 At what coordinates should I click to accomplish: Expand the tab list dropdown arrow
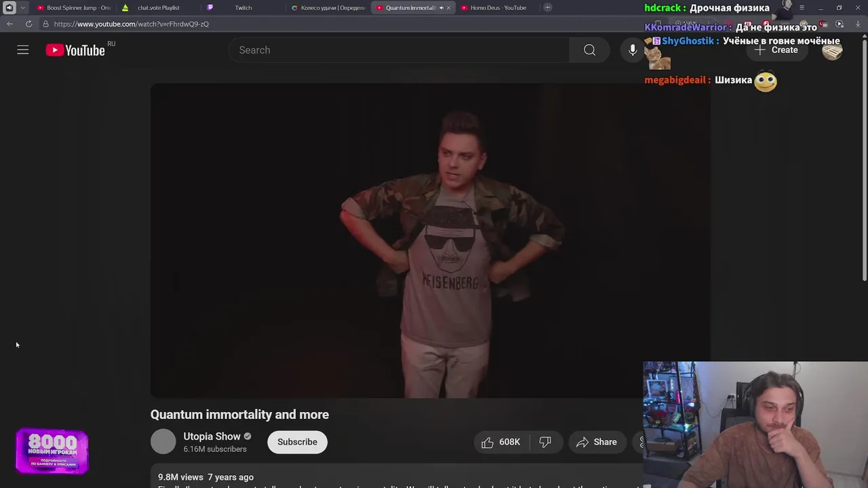coord(22,7)
